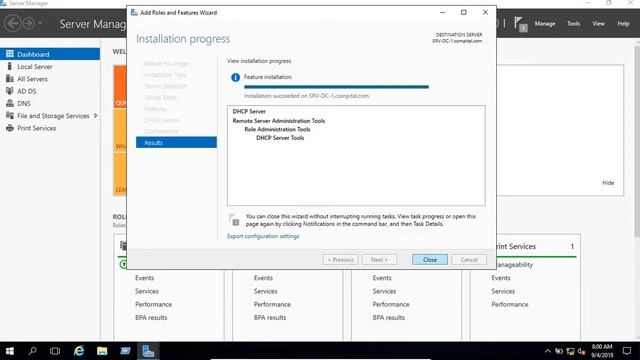
Task: Open the Help menu
Action: [x=623, y=24]
